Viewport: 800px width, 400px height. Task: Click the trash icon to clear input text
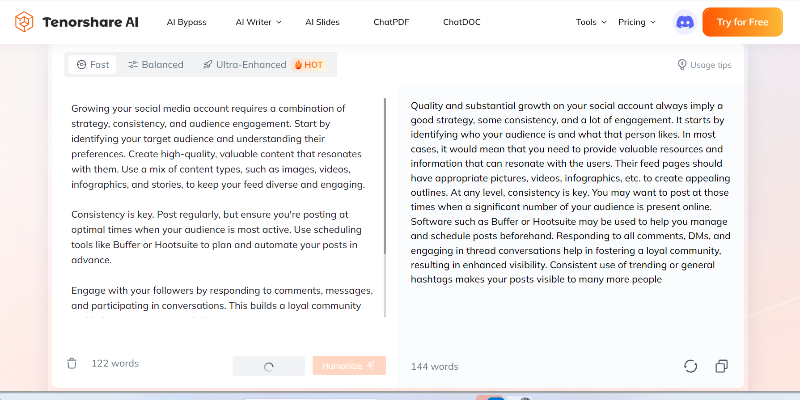71,364
